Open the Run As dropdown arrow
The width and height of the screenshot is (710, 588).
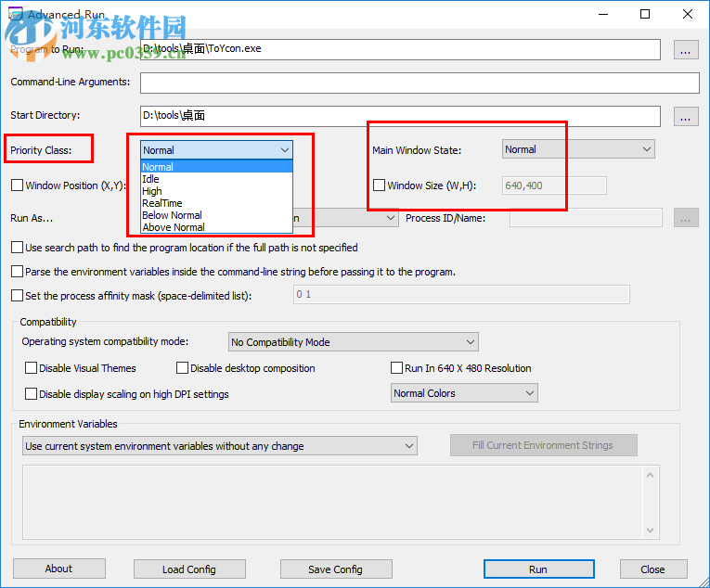click(x=391, y=218)
